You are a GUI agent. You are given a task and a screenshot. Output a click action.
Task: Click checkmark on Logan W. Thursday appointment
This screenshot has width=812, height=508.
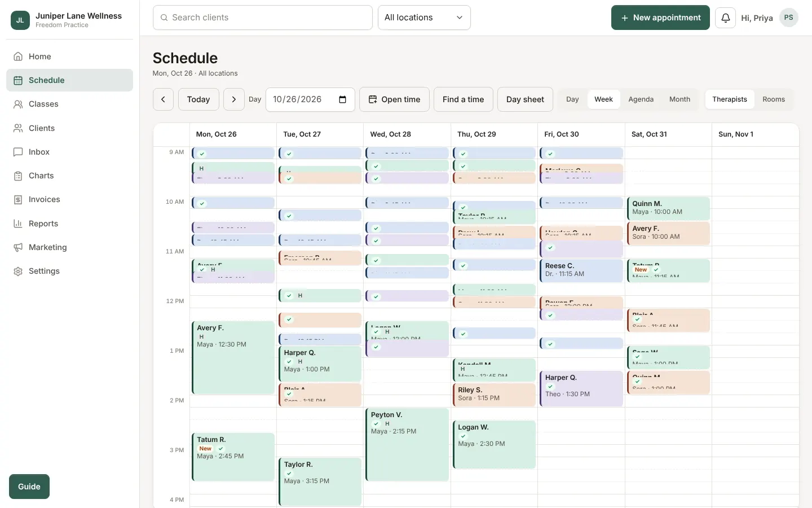point(463,436)
